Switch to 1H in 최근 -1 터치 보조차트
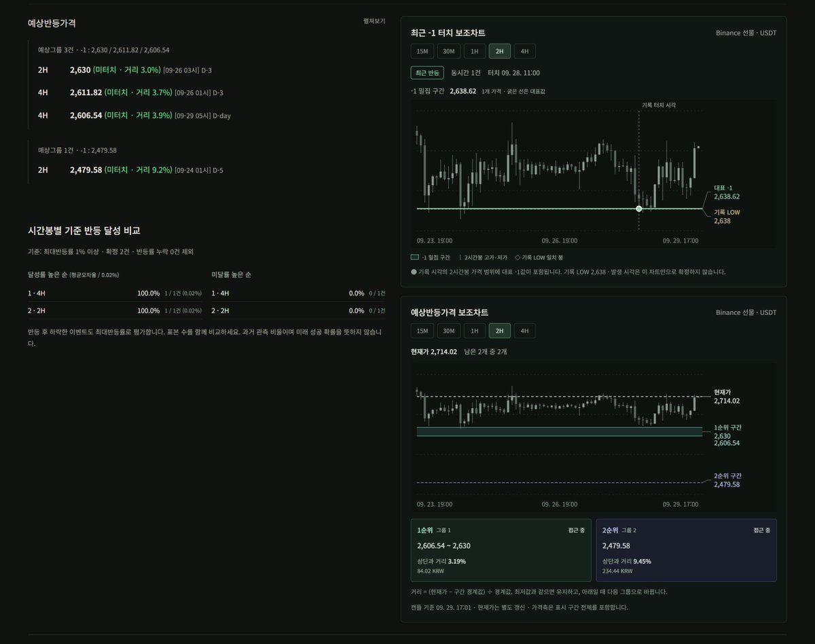Image resolution: width=815 pixels, height=644 pixels. click(474, 51)
